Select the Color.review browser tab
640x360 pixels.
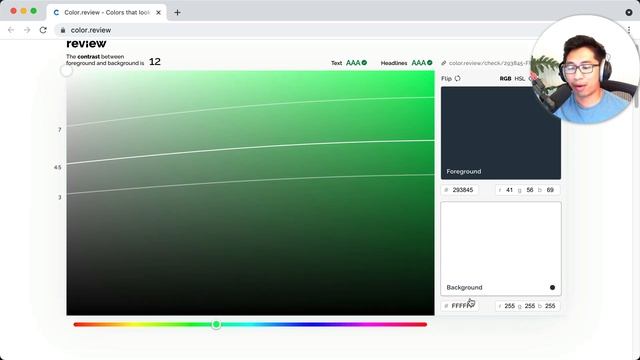(x=107, y=13)
